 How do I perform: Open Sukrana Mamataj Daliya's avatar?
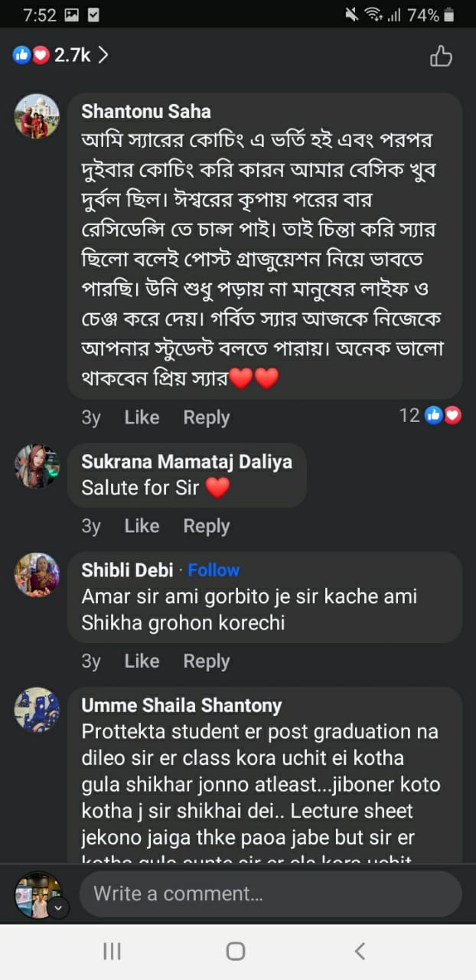37,466
